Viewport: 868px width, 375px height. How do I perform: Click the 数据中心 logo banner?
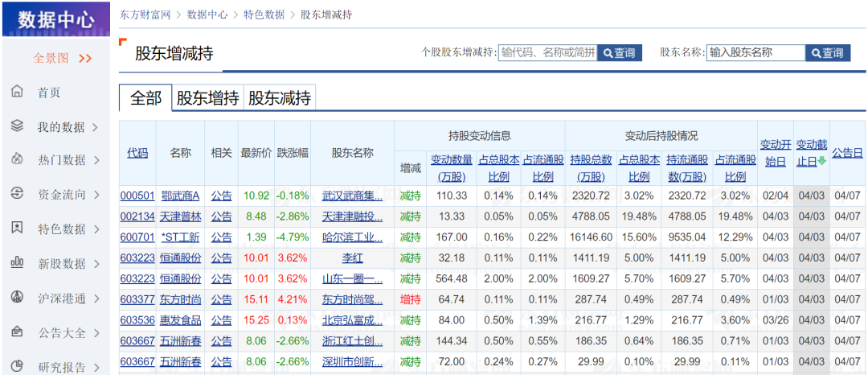coord(55,19)
